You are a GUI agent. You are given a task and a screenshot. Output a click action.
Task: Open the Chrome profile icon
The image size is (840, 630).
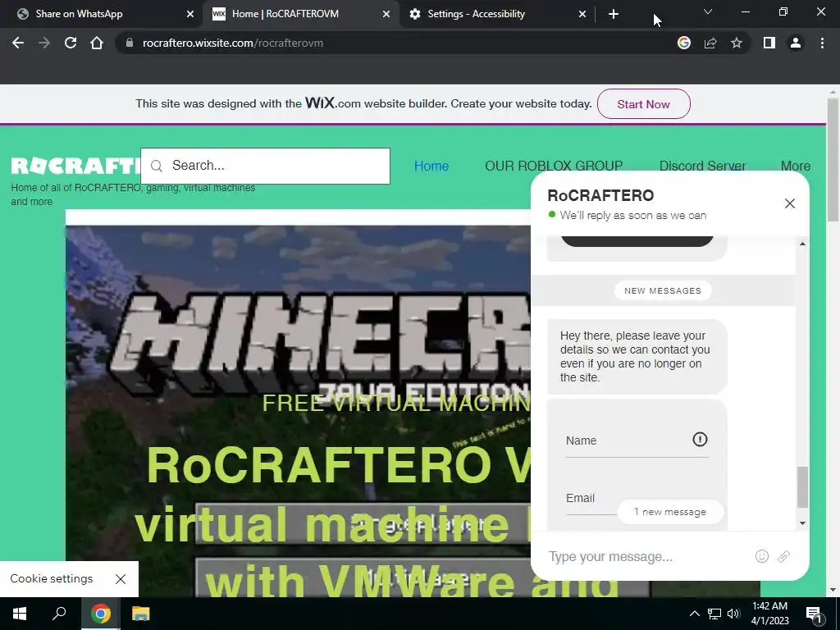pos(796,43)
